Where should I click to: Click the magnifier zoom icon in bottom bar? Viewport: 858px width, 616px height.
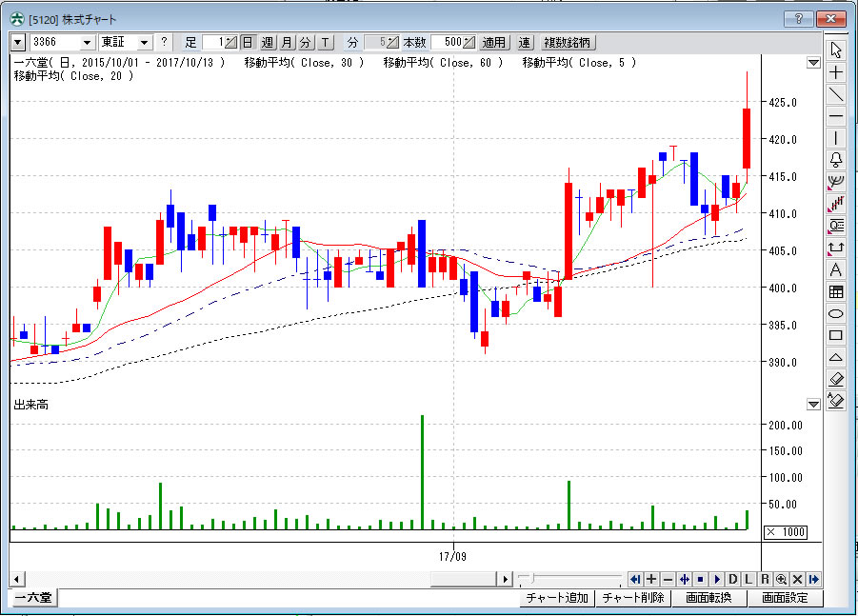[781, 579]
